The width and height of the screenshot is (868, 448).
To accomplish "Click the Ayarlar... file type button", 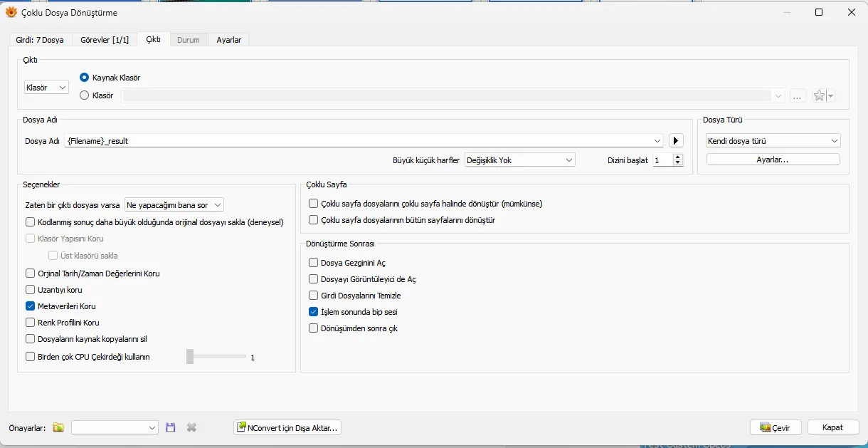I will pos(773,160).
